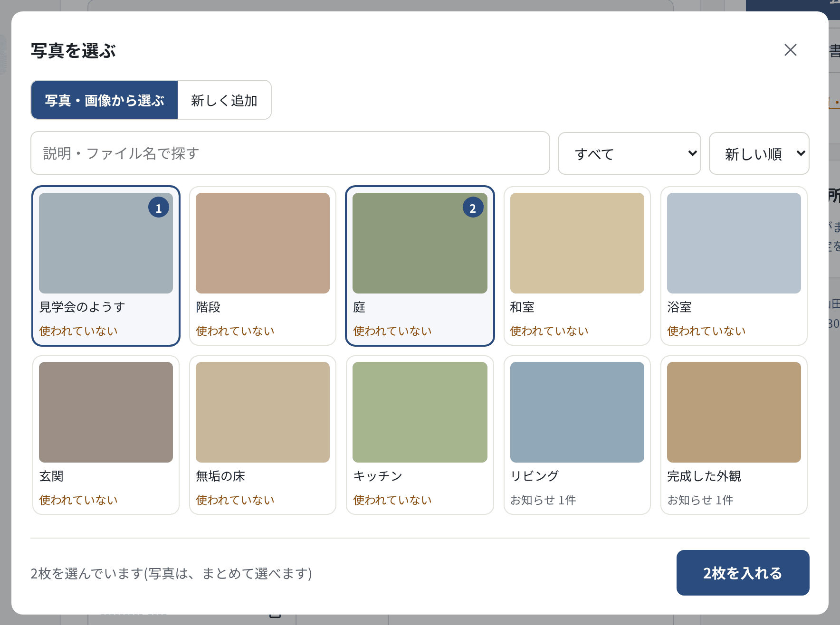Click お知らせ 1件 under 完成した外観
The height and width of the screenshot is (625, 840).
pyautogui.click(x=700, y=500)
